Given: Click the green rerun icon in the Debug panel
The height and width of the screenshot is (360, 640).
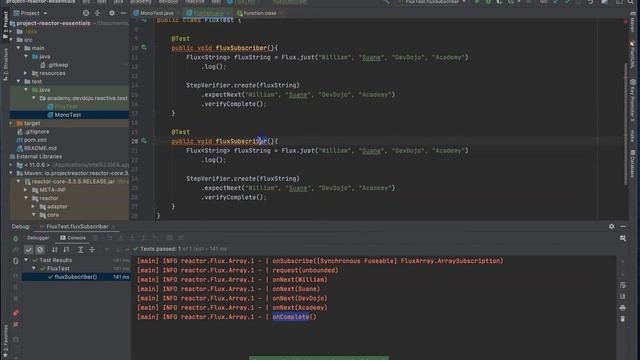Looking at the screenshot, I should coord(16,238).
